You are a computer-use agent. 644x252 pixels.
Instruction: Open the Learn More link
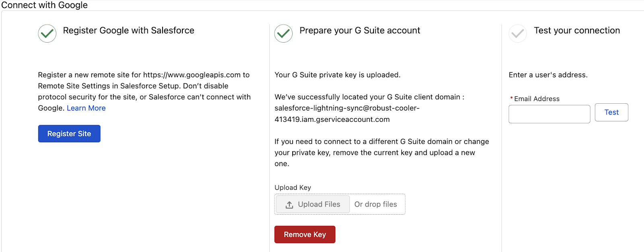point(86,108)
